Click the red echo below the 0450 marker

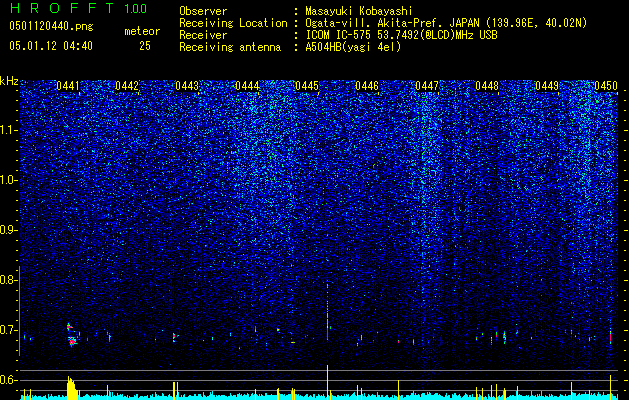(x=611, y=336)
